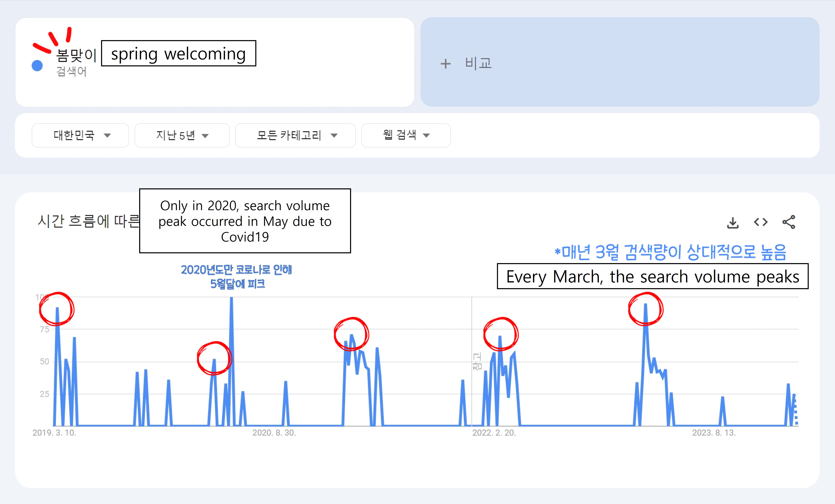Click the dotted forecast segment at chart end
The width and height of the screenshot is (835, 504).
pos(796,412)
